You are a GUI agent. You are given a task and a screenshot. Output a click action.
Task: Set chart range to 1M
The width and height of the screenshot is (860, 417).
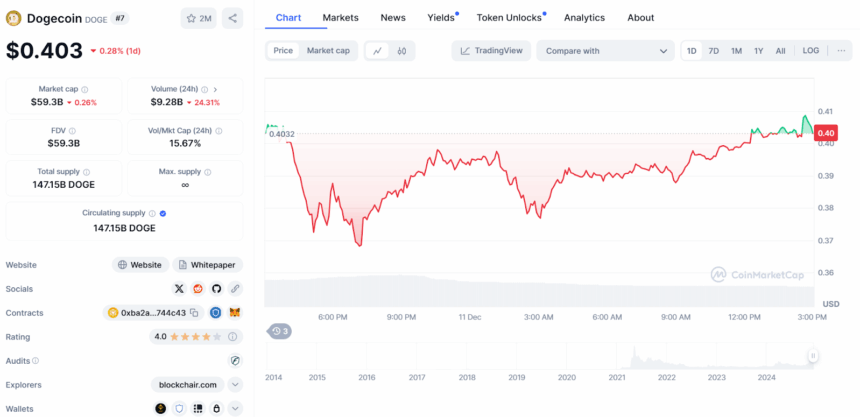pyautogui.click(x=736, y=50)
